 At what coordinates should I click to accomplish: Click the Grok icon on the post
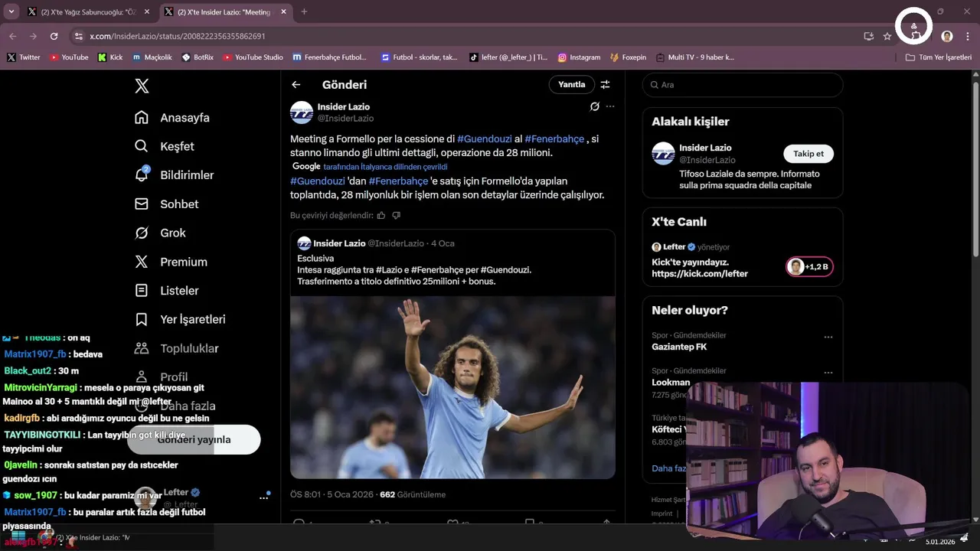[x=595, y=106]
